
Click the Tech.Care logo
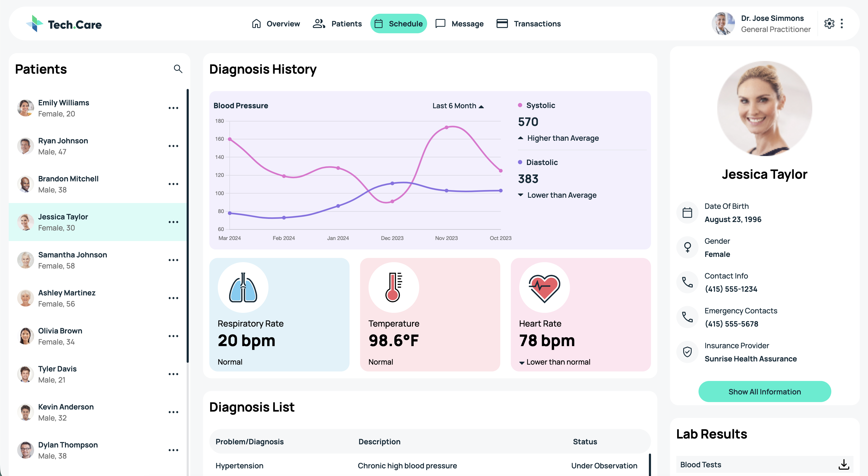pos(64,24)
